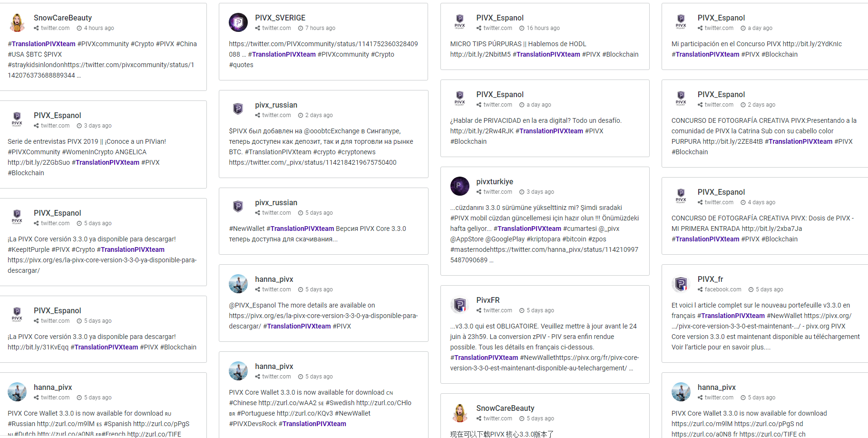Open the PIVX_SVERIGE username link
The width and height of the screenshot is (868, 438).
coord(280,18)
